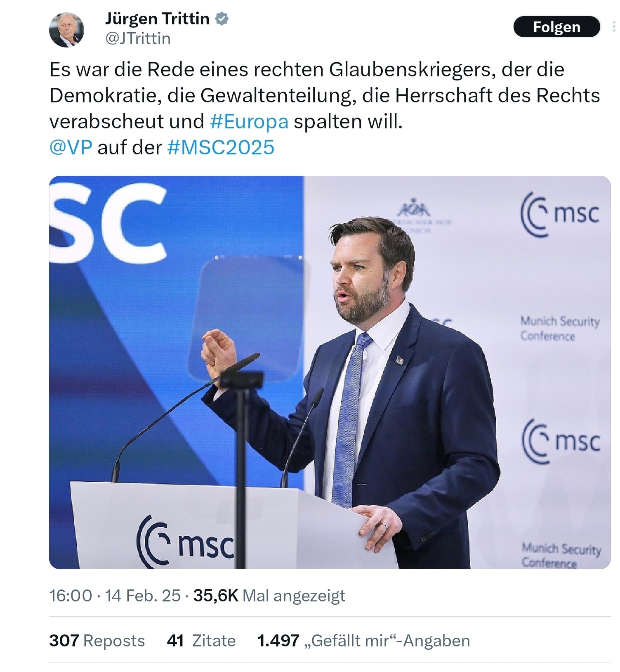View the 41 Zitate quotes

201,641
